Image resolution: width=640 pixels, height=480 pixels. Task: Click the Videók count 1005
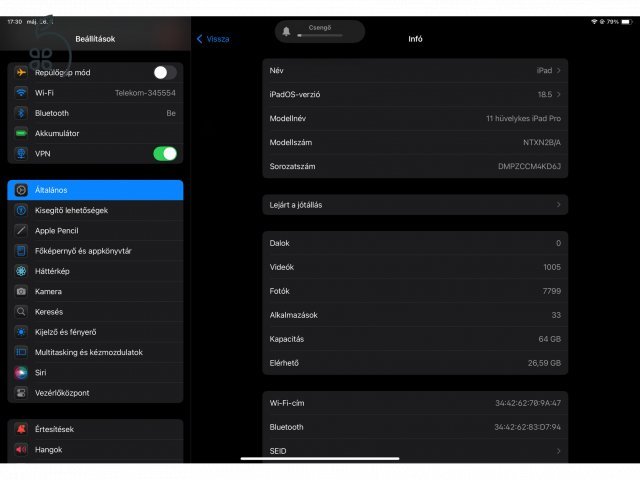coord(552,267)
